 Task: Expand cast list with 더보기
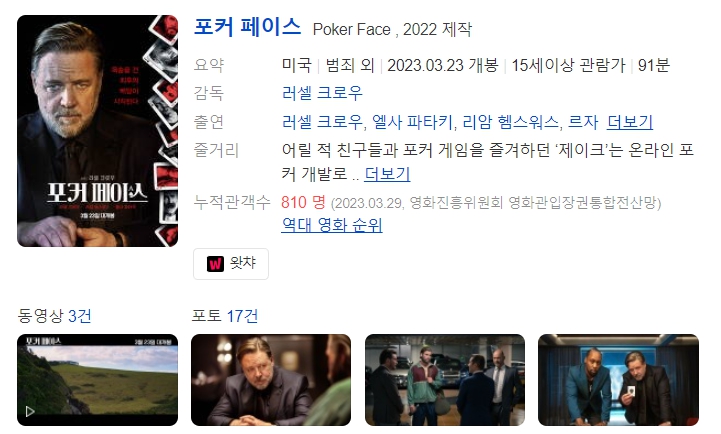click(x=629, y=122)
